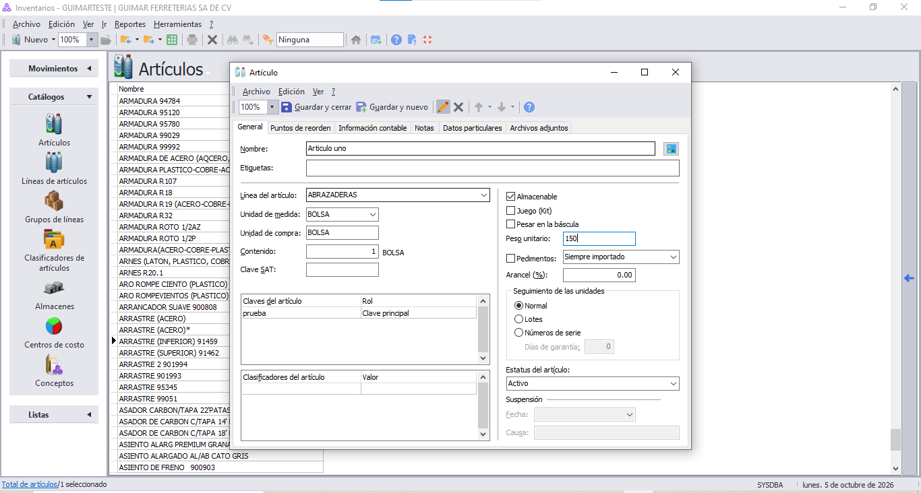Open Centros de costo catalog
The height and width of the screenshot is (493, 921).
pos(53,326)
